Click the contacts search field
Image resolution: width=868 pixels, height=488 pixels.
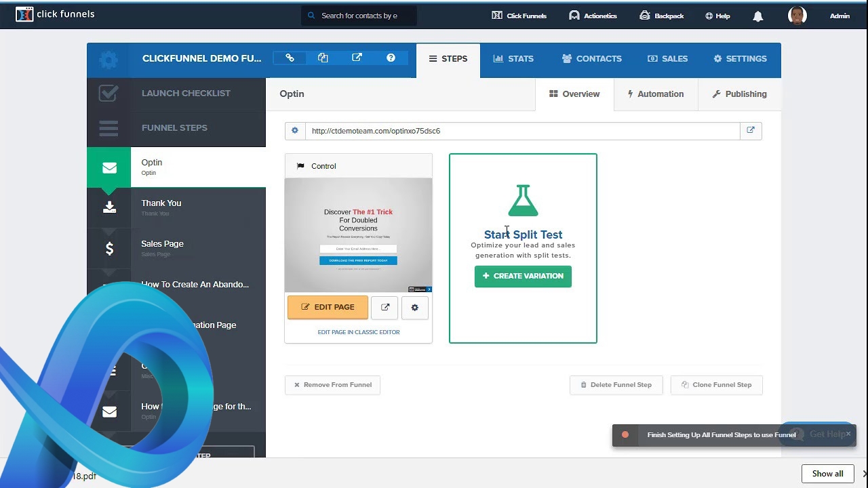pos(359,16)
